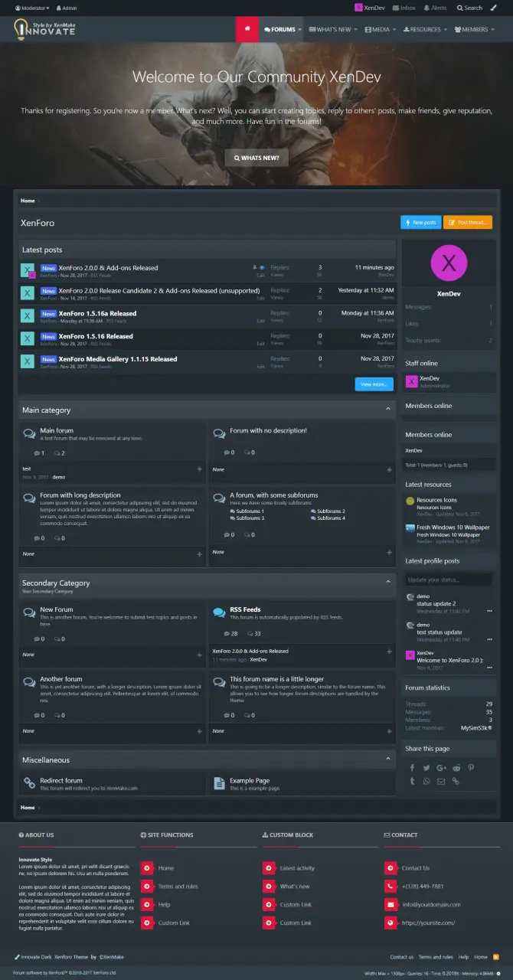Viewport: 513px width, 980px height.
Task: Open thread XenForo 1.5.16a Released
Action: tap(97, 313)
